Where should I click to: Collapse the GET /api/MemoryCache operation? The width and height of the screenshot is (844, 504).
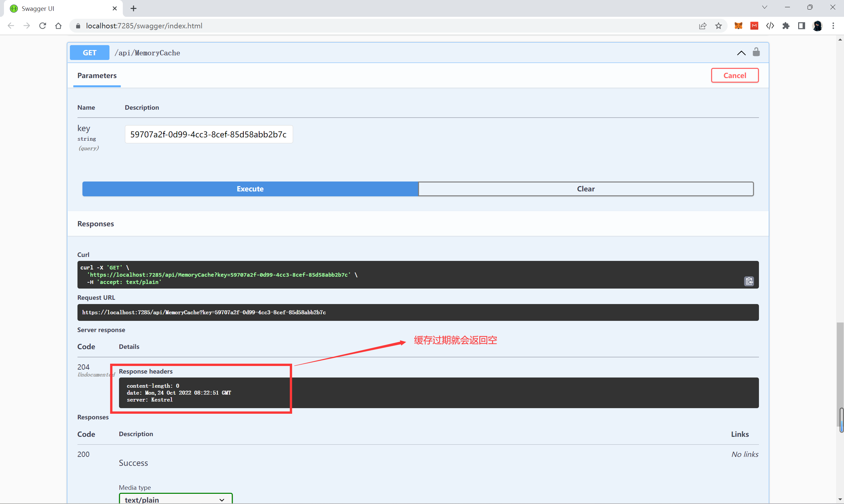coord(741,53)
